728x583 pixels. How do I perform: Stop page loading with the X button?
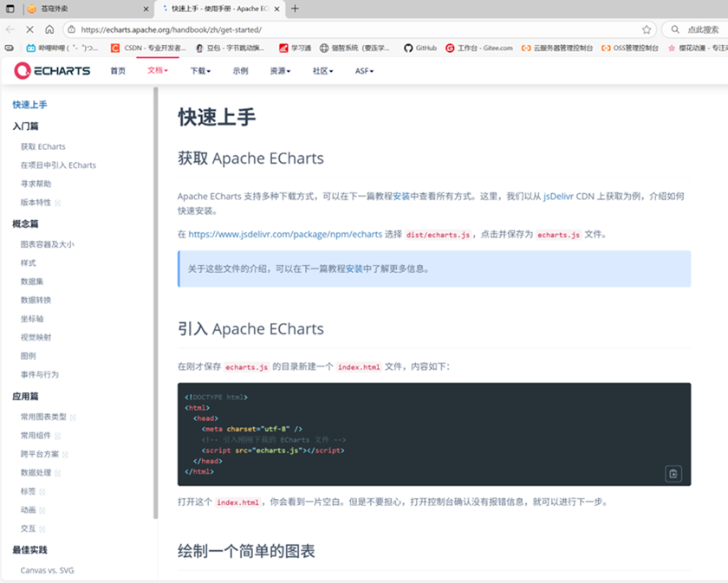pyautogui.click(x=29, y=29)
